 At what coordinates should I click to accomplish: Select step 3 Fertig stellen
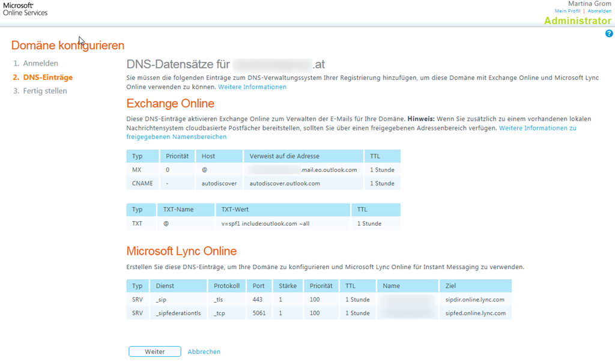pos(44,91)
